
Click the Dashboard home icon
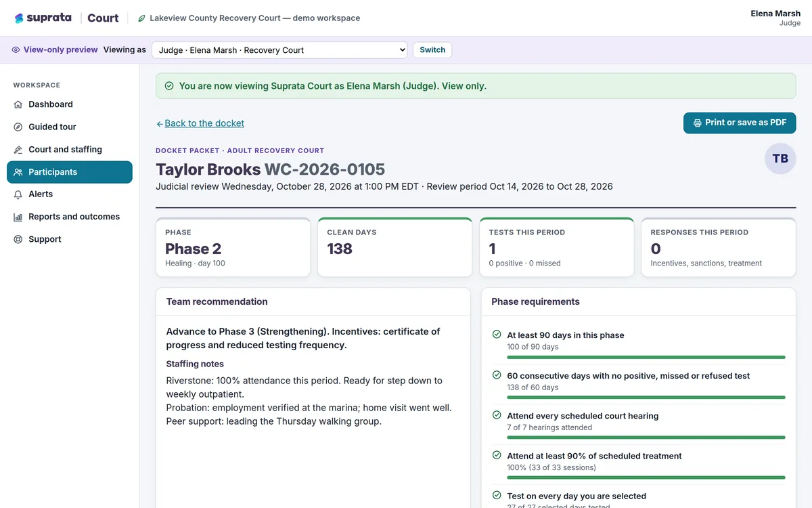[18, 104]
